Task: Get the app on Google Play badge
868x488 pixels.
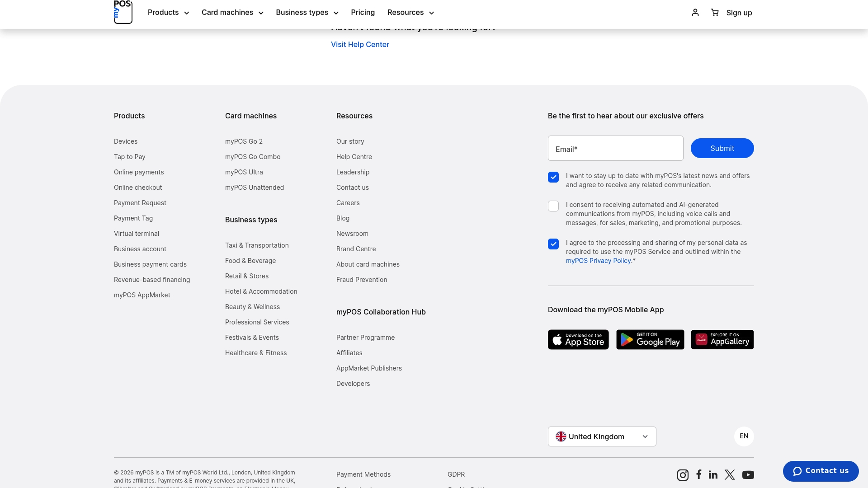Action: (x=650, y=339)
